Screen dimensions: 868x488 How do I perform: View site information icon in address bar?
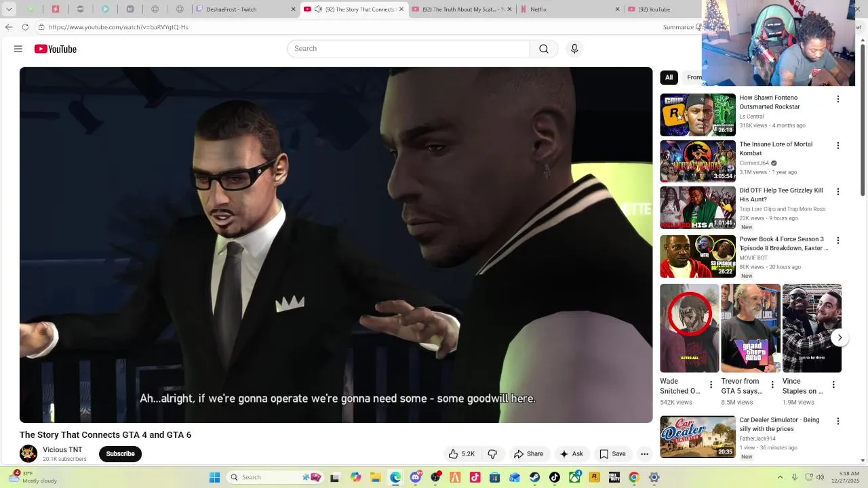(x=41, y=27)
